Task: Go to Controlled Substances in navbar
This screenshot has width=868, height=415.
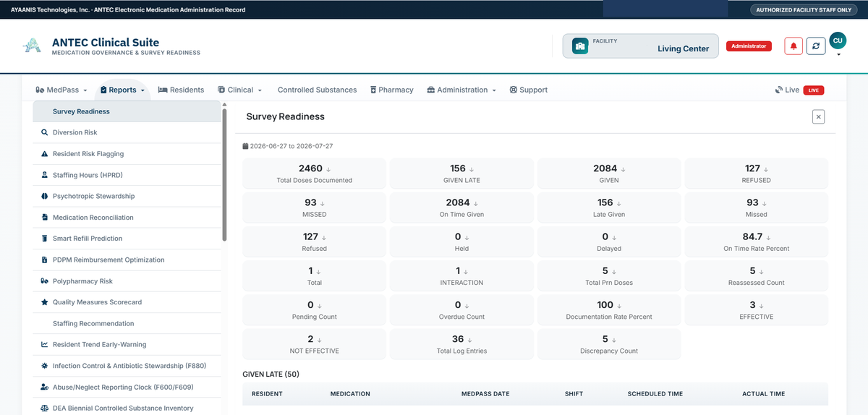Action: (x=317, y=90)
